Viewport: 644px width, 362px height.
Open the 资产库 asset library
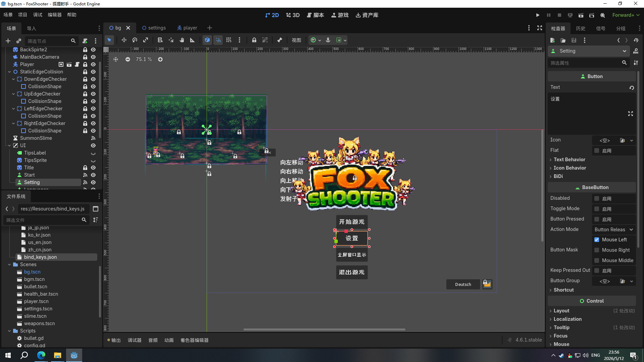(367, 15)
